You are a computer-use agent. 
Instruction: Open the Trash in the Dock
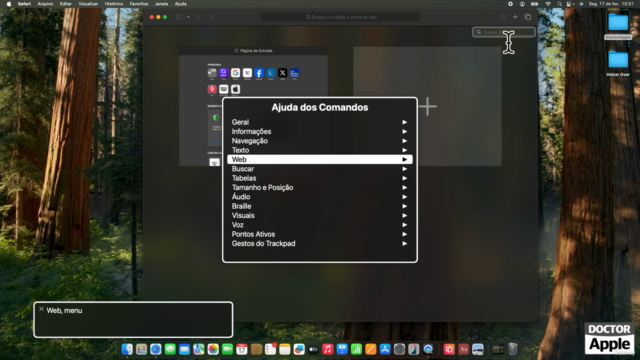(513, 349)
